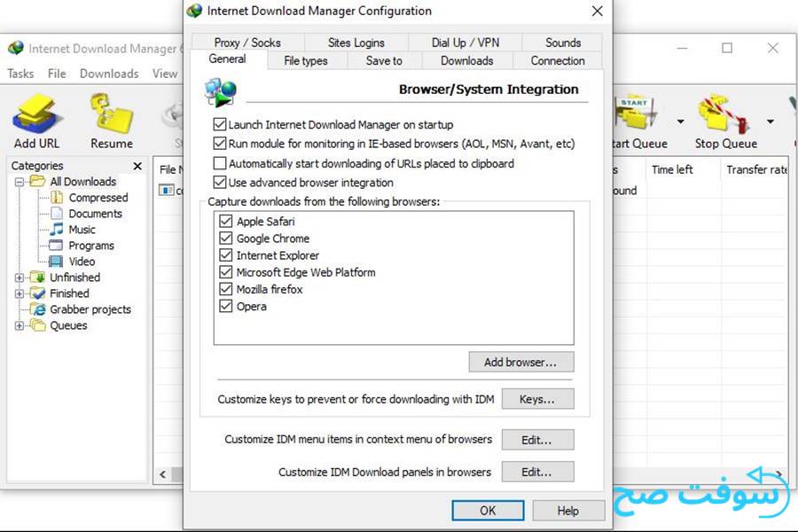Click the Start Queue toolbar icon
The image size is (798, 532).
pos(636,112)
